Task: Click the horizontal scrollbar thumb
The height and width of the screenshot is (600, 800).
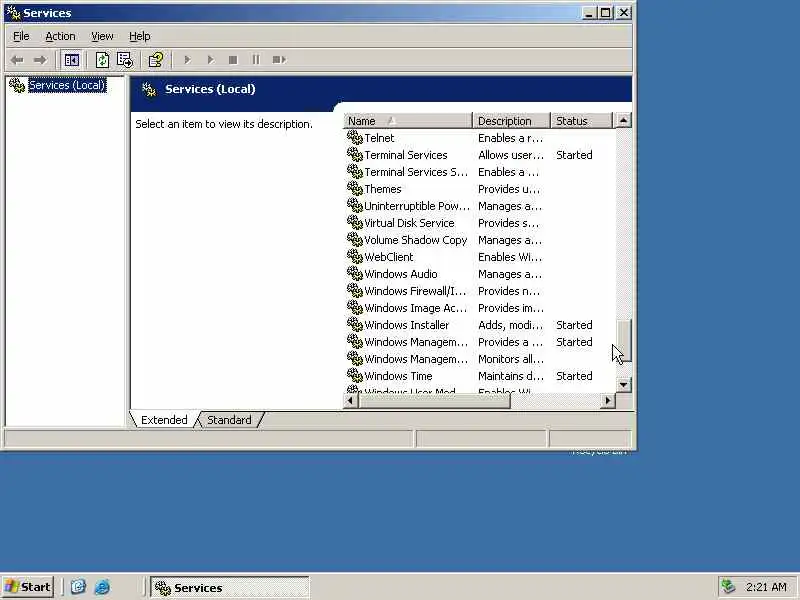Action: pyautogui.click(x=434, y=401)
